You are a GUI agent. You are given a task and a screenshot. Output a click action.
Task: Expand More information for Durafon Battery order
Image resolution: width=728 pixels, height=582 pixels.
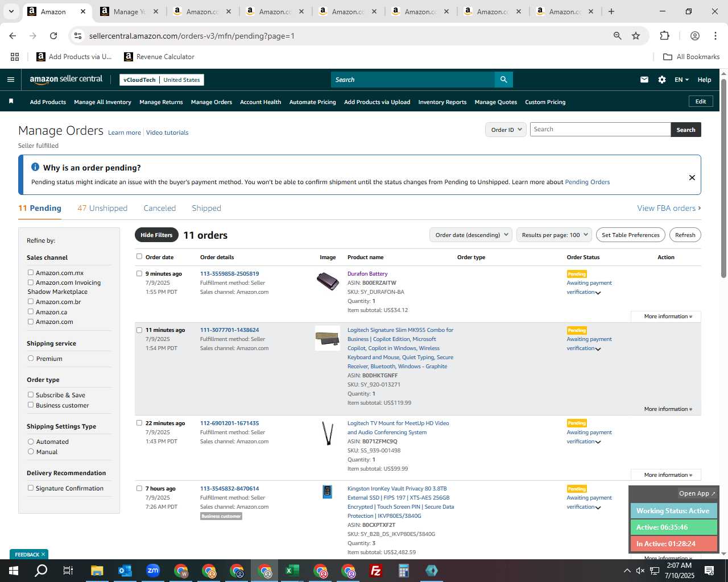[x=668, y=317]
